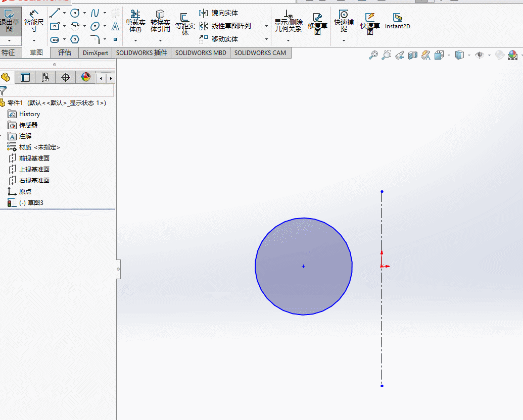
Task: Open the Smart Dimension dropdown arrow
Action: (x=34, y=41)
